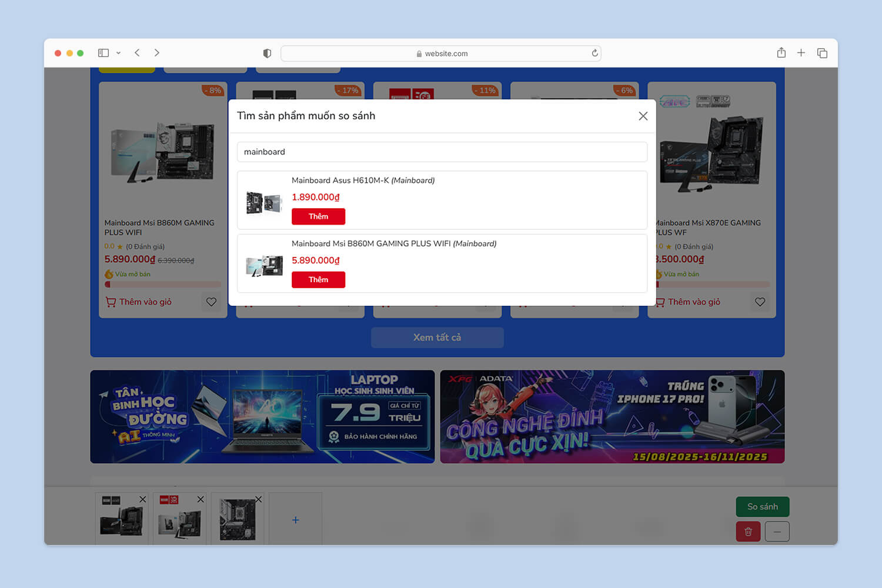The width and height of the screenshot is (882, 588).
Task: Click the Msi B860M card stock progress bar
Action: tap(163, 285)
